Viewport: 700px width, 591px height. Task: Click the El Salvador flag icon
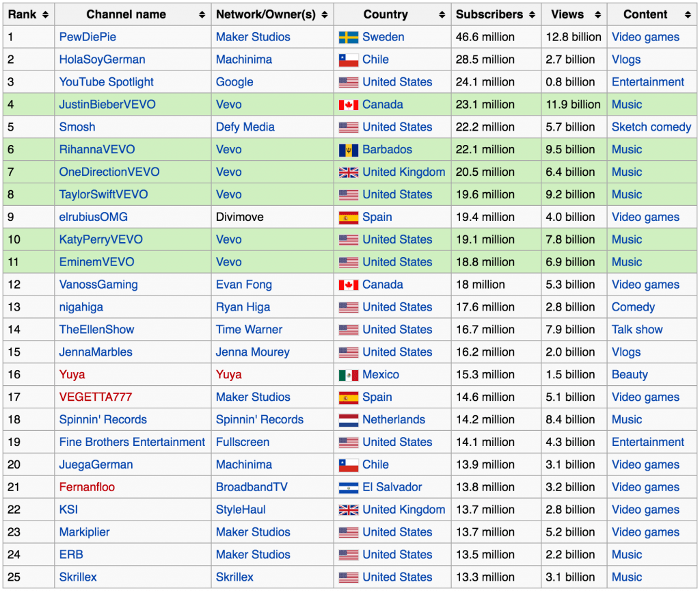[348, 488]
